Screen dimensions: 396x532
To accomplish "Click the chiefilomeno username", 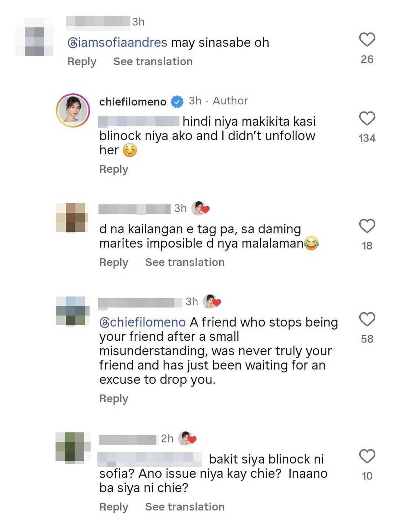I will tap(133, 102).
